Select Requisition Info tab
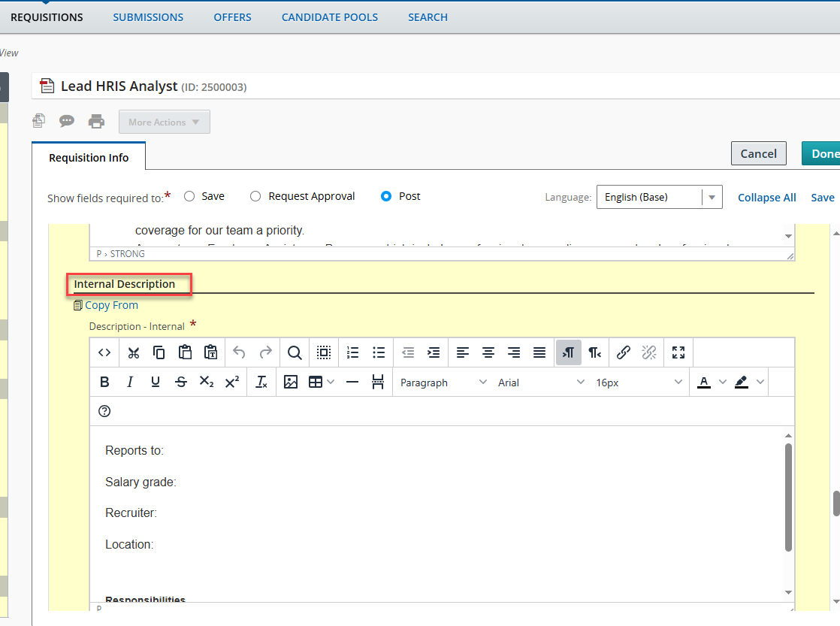The image size is (840, 626). [89, 158]
